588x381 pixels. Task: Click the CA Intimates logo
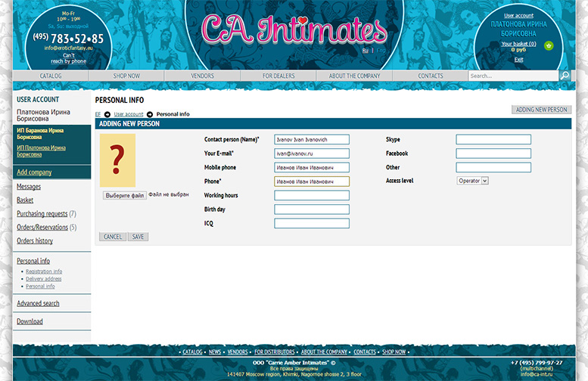[294, 31]
